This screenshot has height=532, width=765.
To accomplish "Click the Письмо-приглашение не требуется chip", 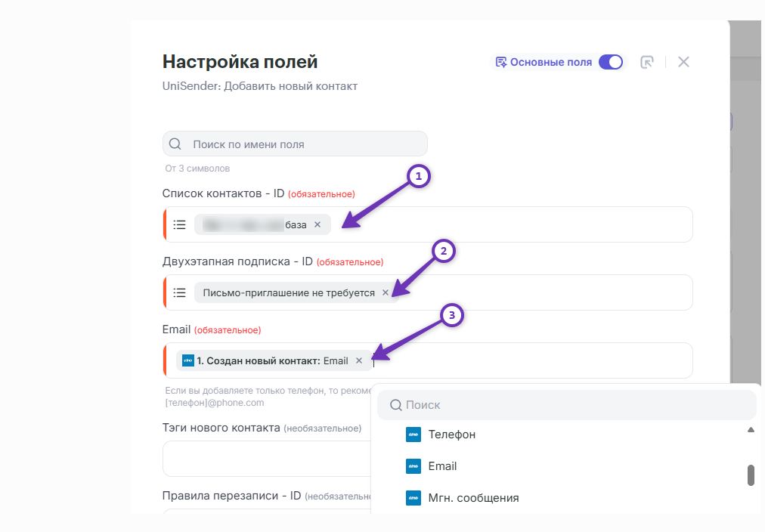I will click(296, 292).
